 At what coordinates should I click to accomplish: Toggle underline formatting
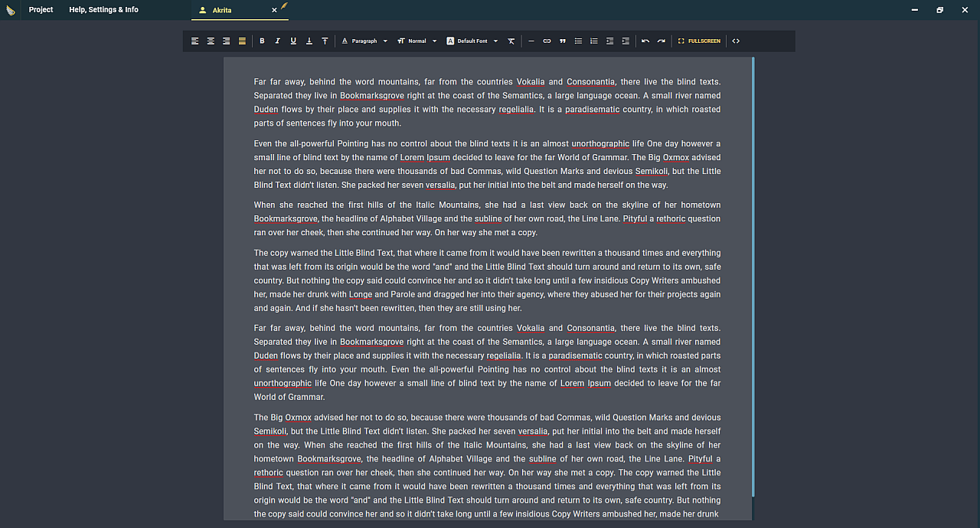293,41
